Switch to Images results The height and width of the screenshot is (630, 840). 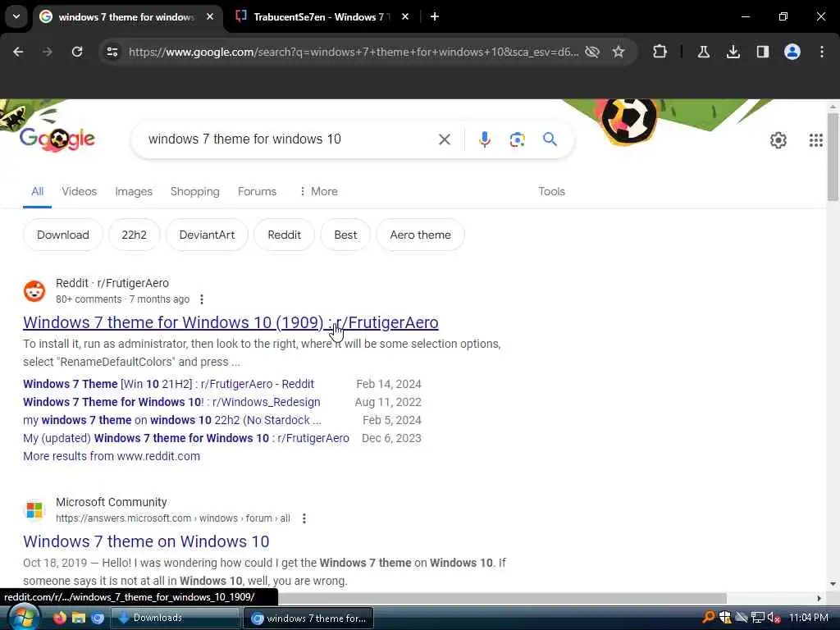point(134,191)
